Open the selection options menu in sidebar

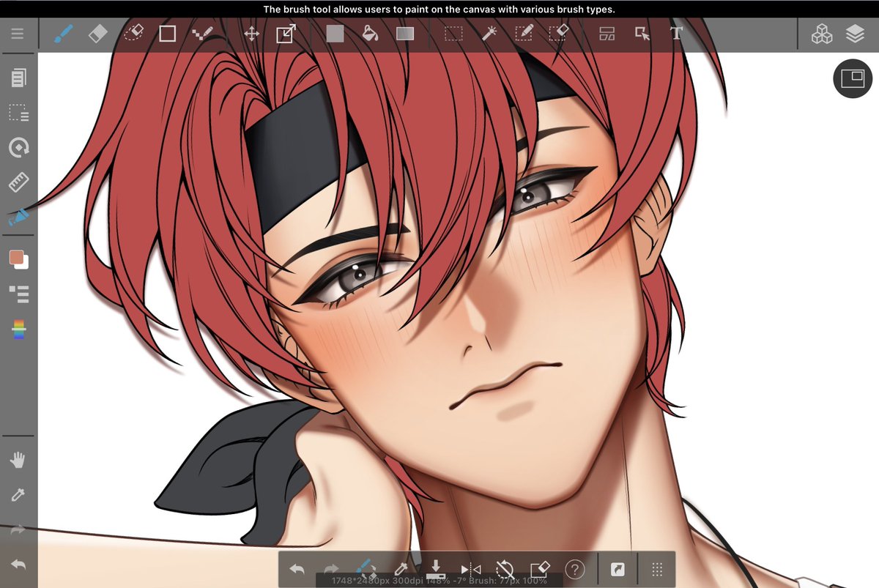pyautogui.click(x=18, y=113)
